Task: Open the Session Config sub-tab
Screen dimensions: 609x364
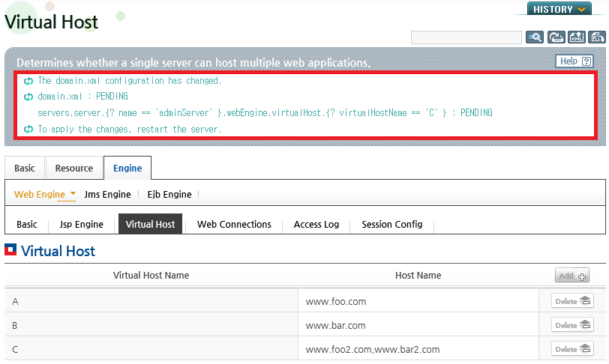Action: [x=392, y=224]
